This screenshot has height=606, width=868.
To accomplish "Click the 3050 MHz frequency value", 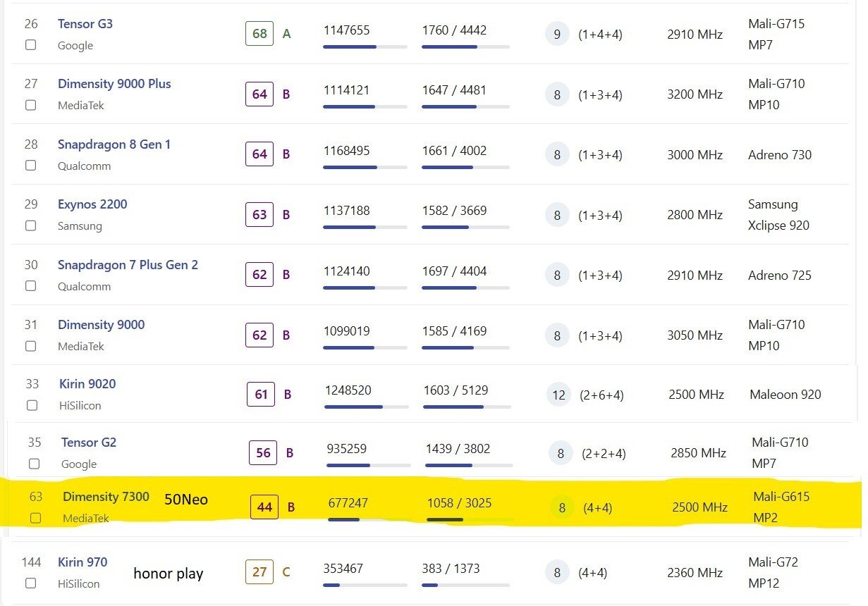I will click(x=695, y=335).
